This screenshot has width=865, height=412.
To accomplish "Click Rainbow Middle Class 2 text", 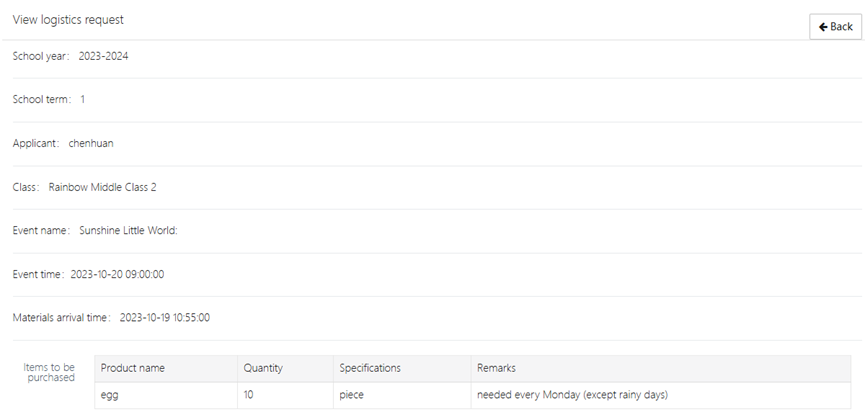I will coord(102,187).
